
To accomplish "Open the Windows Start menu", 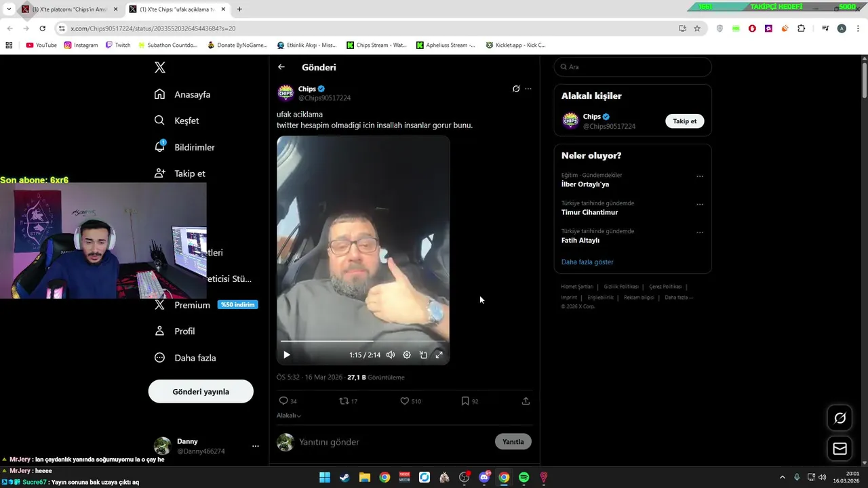I will point(325,477).
